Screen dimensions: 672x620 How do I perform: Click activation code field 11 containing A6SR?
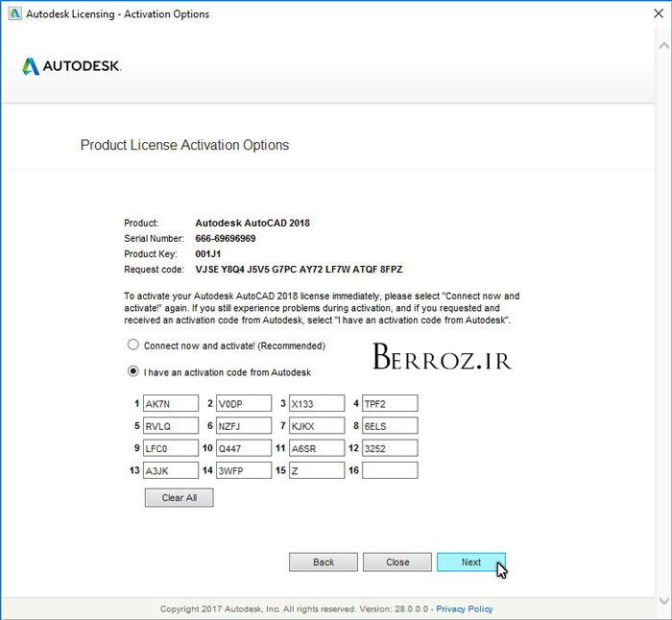(317, 448)
